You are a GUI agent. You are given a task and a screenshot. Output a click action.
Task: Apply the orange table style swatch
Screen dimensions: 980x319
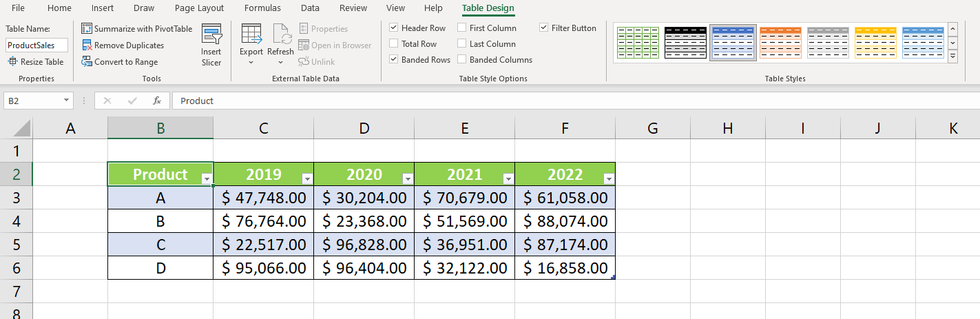click(780, 43)
